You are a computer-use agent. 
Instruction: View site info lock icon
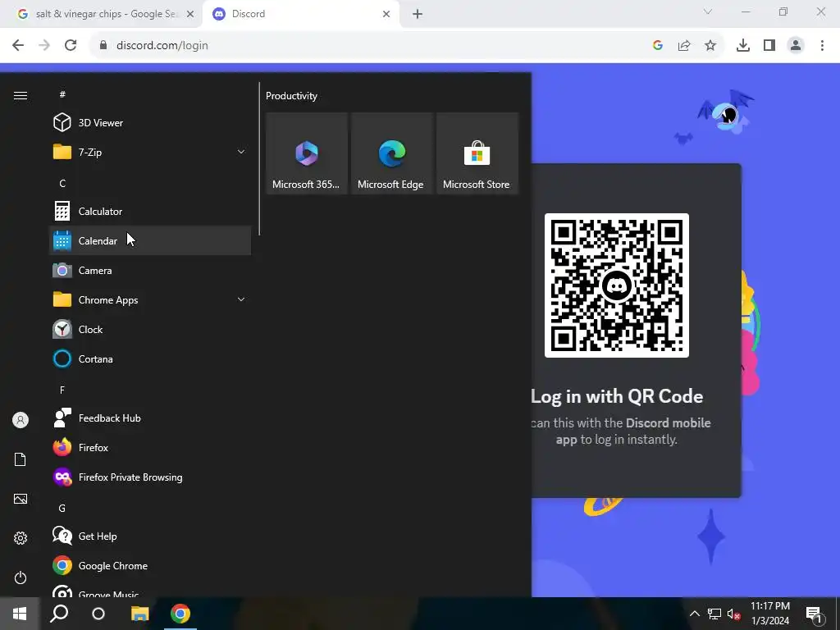click(x=103, y=46)
